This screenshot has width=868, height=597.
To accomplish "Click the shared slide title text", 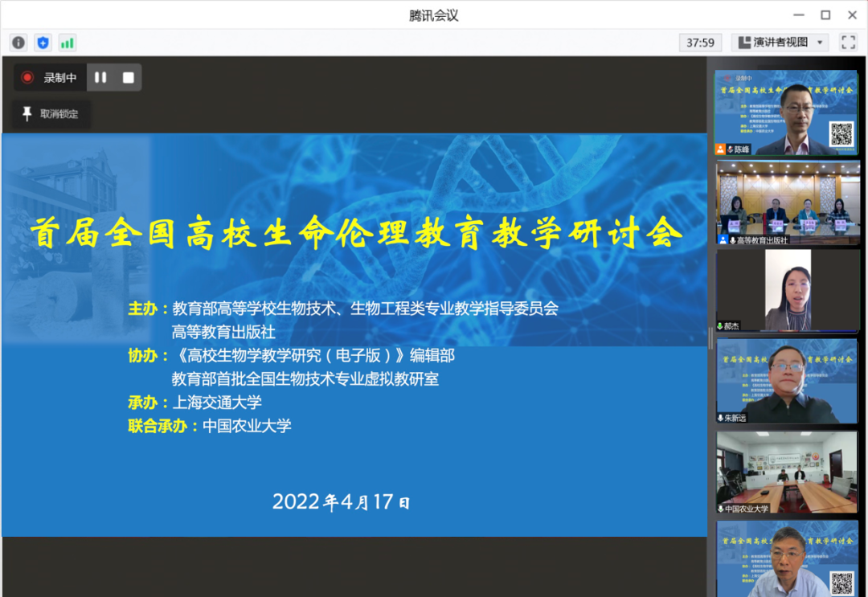I will click(x=355, y=233).
